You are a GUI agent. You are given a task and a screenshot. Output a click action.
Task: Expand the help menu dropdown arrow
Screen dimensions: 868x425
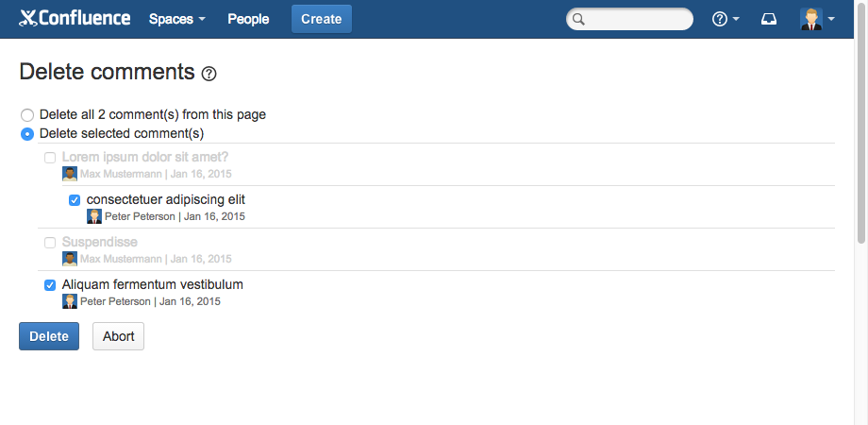point(736,19)
